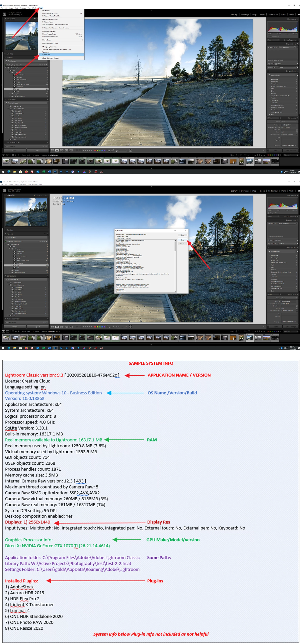Click Compare view XY icon below System Info dialog
This screenshot has width=300, height=644.
(x=62, y=327)
